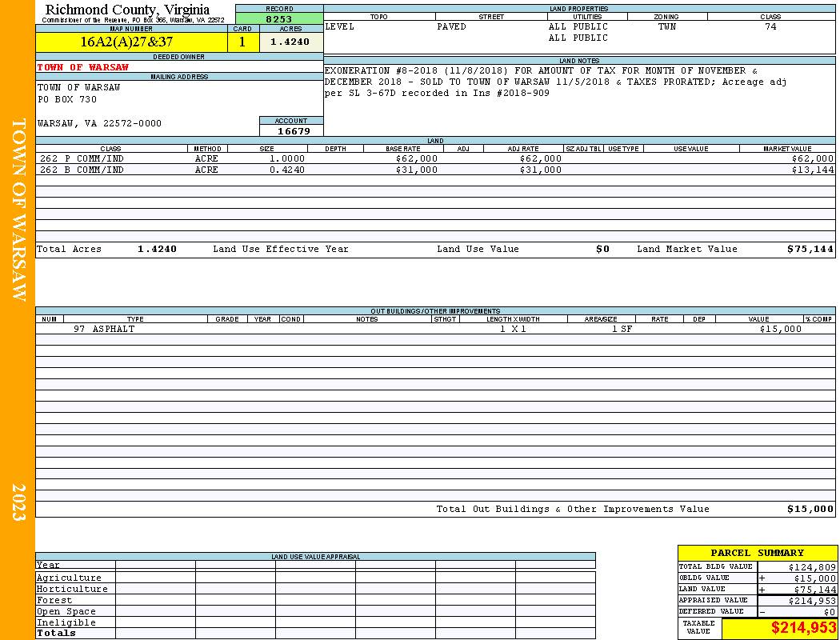Click OUT BUILDINGS/OTHER IMPROVEMENTS section header
840x640 pixels.
pos(435,311)
